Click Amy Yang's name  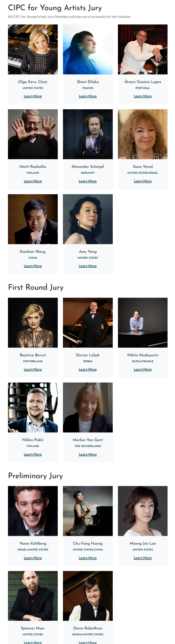pyautogui.click(x=88, y=251)
